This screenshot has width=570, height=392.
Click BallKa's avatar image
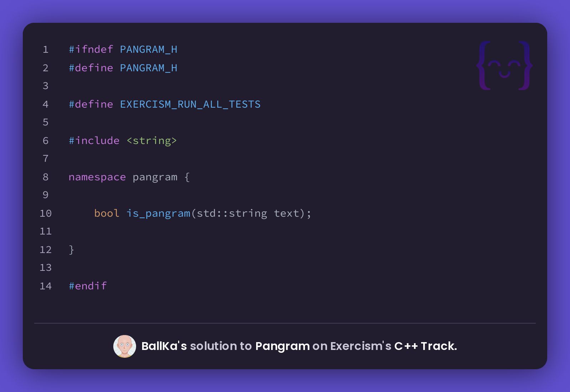(125, 346)
